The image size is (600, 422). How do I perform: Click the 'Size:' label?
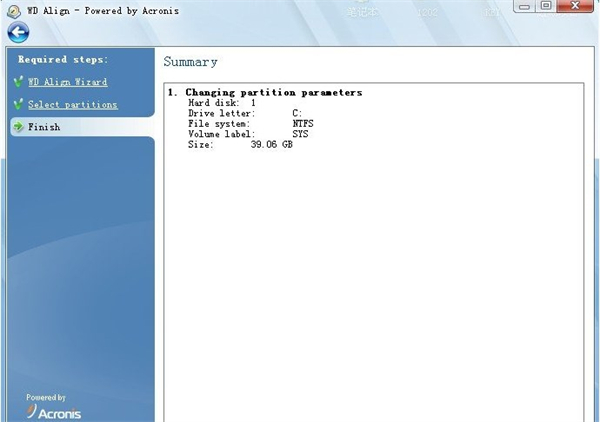coord(201,145)
